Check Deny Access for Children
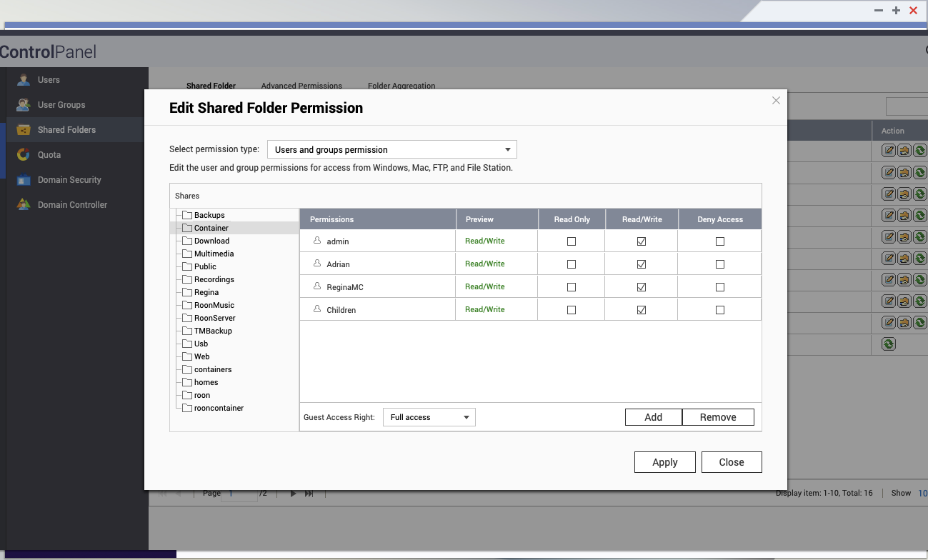Viewport: 928px width, 560px height. [x=720, y=310]
